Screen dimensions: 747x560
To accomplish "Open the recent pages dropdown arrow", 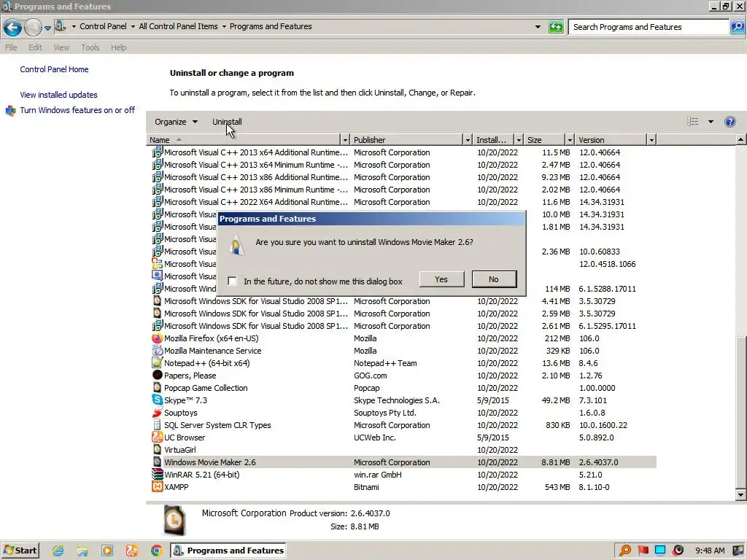I will pyautogui.click(x=47, y=28).
